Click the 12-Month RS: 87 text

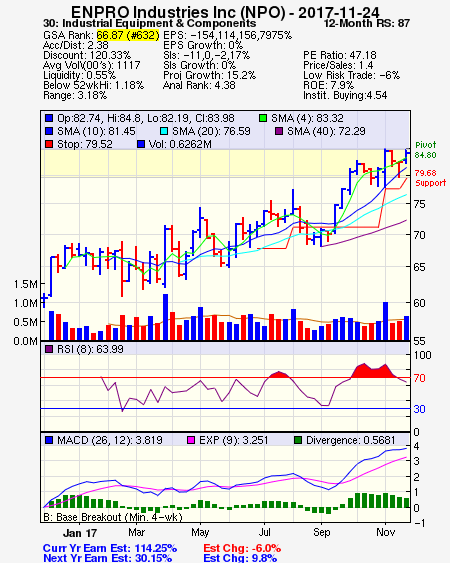tap(367, 24)
